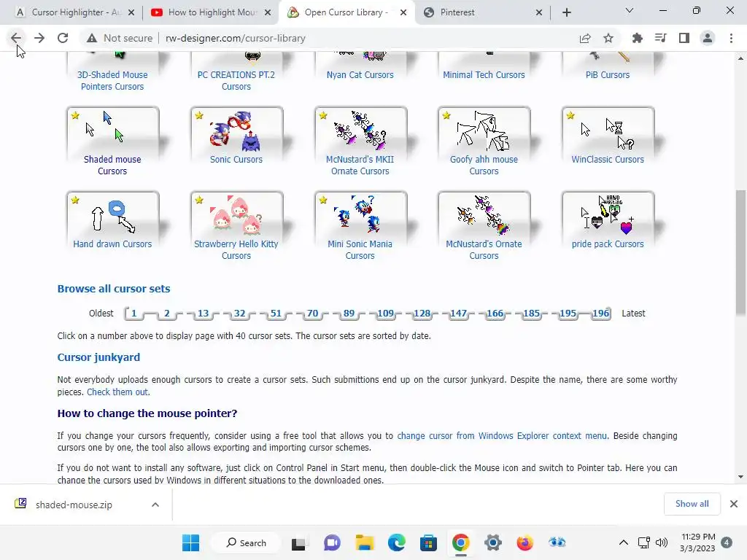Open the PiB Cursors link
Viewport: 747px width, 560px height.
click(608, 75)
